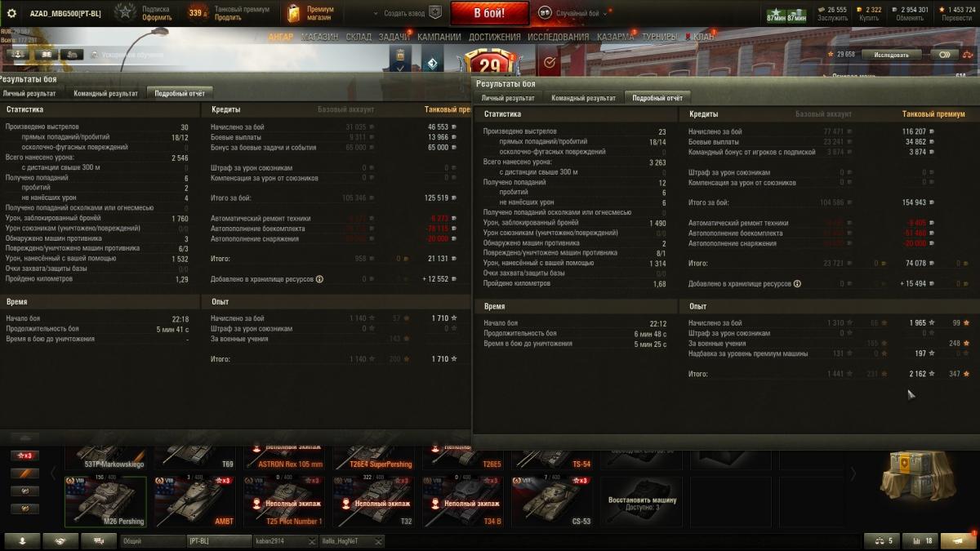
Task: Select the AMBT tank
Action: [x=194, y=501]
